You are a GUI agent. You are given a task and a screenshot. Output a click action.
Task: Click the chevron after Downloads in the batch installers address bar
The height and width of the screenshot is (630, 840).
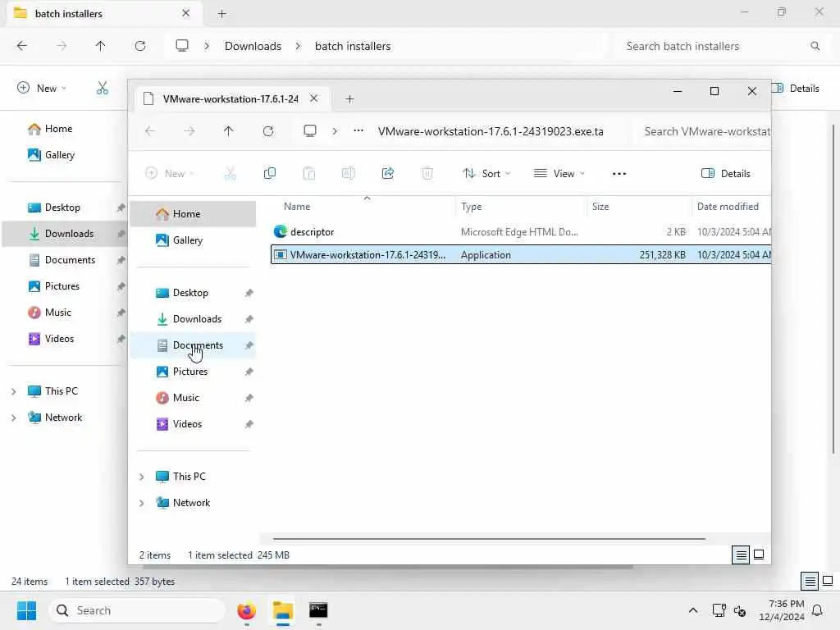pos(298,46)
